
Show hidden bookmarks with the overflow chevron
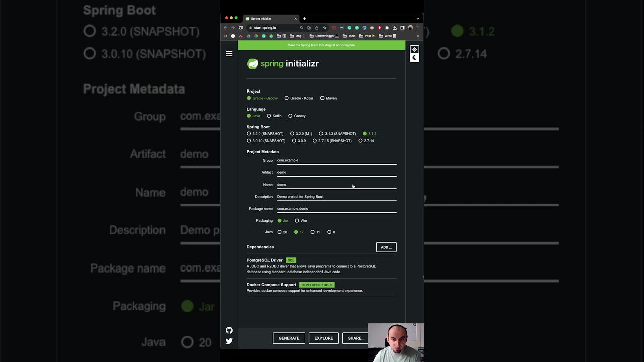(417, 36)
